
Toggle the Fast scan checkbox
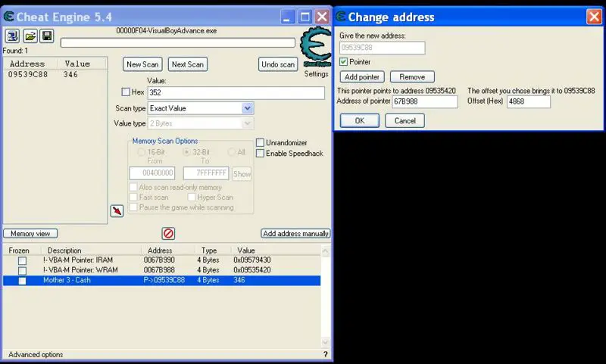(133, 198)
